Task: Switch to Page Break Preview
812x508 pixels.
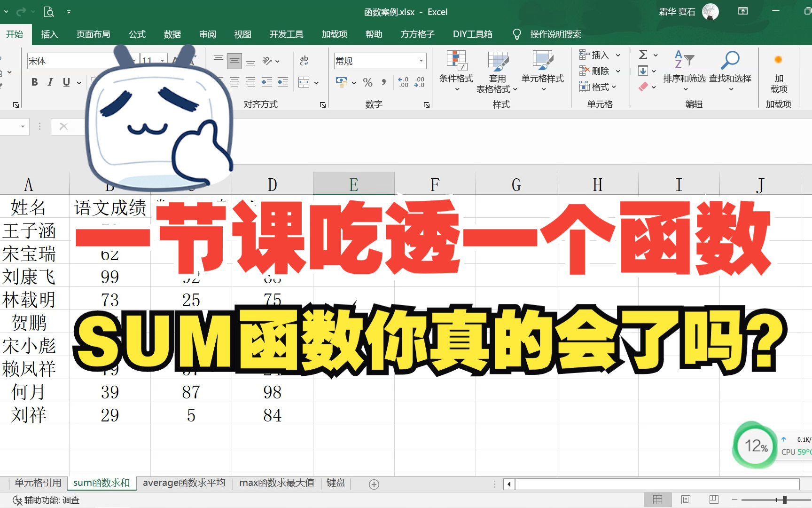Action: click(x=714, y=500)
